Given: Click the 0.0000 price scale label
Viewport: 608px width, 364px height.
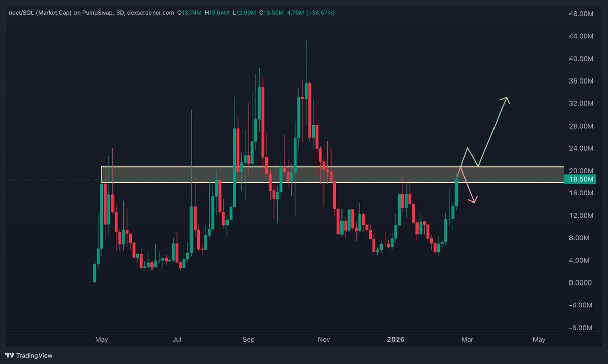Looking at the screenshot, I should coord(579,283).
